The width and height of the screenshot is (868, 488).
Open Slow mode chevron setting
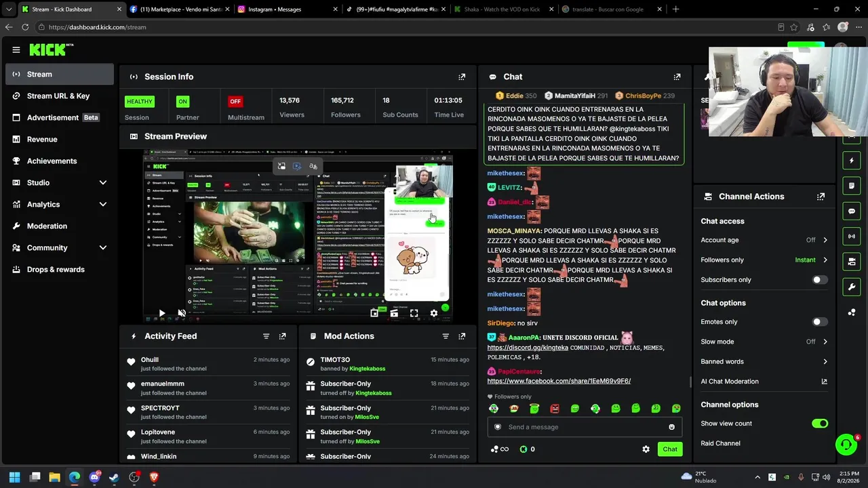825,342
